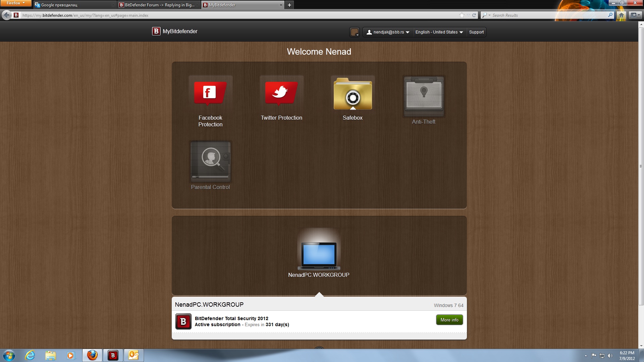Expand the nendjak@sbb.rs account dropdown

[388, 32]
